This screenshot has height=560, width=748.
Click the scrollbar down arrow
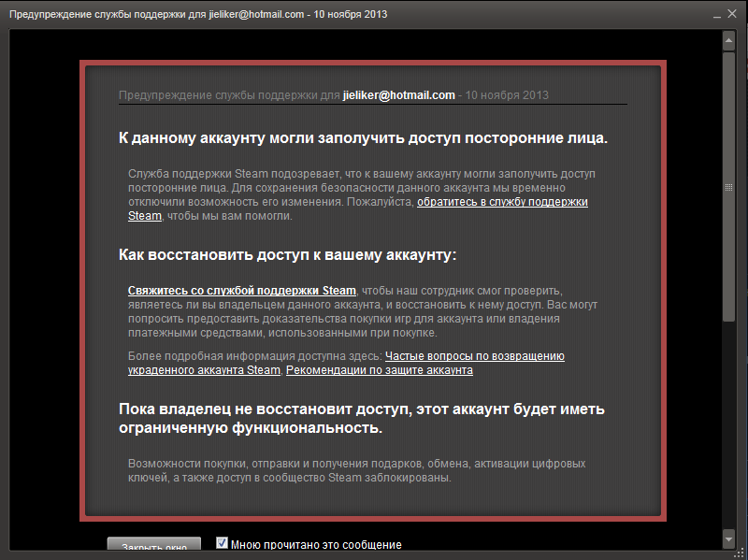coord(728,539)
